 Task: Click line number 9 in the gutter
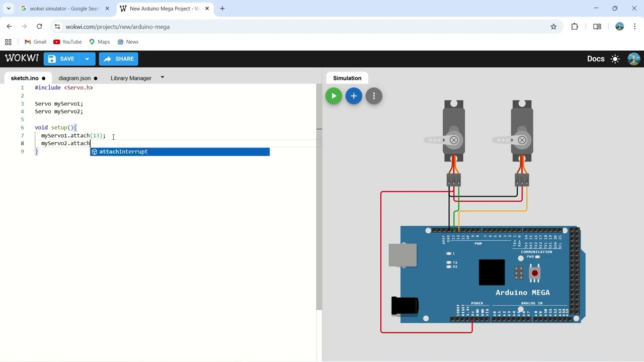pyautogui.click(x=22, y=151)
